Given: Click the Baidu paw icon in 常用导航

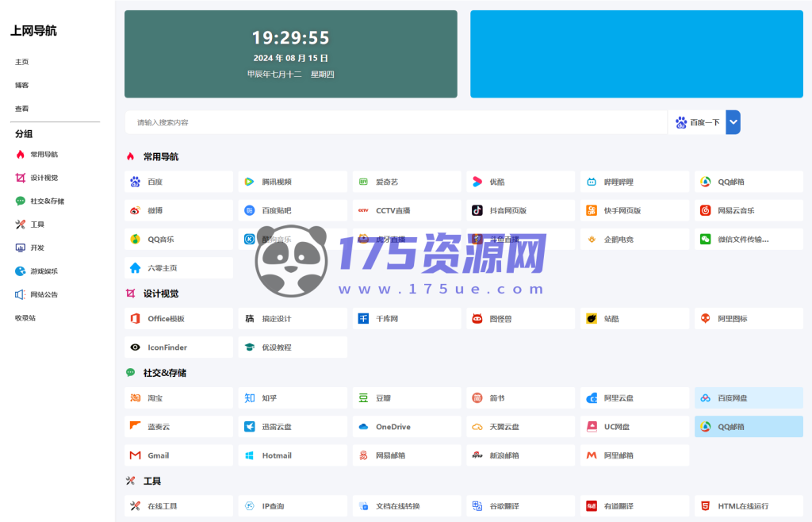Looking at the screenshot, I should tap(135, 182).
